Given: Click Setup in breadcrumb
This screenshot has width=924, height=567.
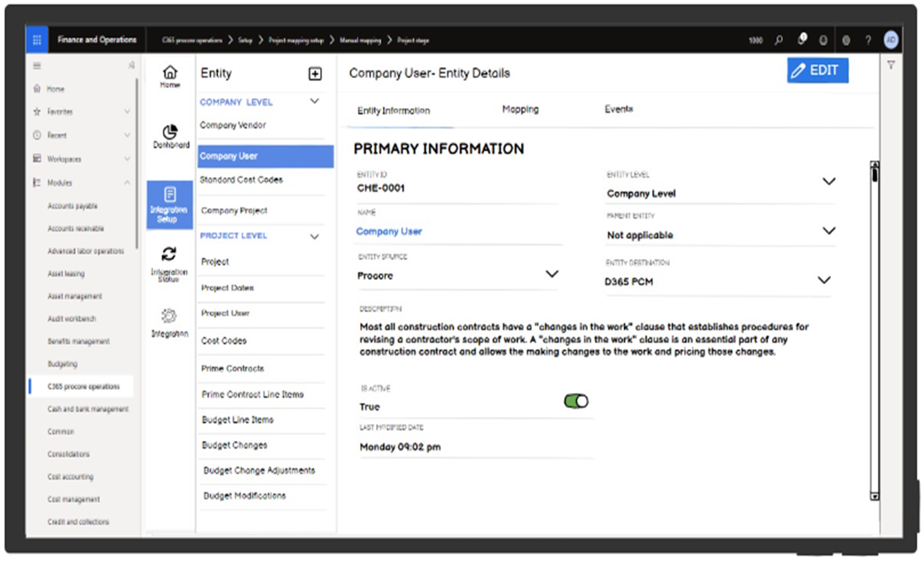Looking at the screenshot, I should tap(245, 40).
